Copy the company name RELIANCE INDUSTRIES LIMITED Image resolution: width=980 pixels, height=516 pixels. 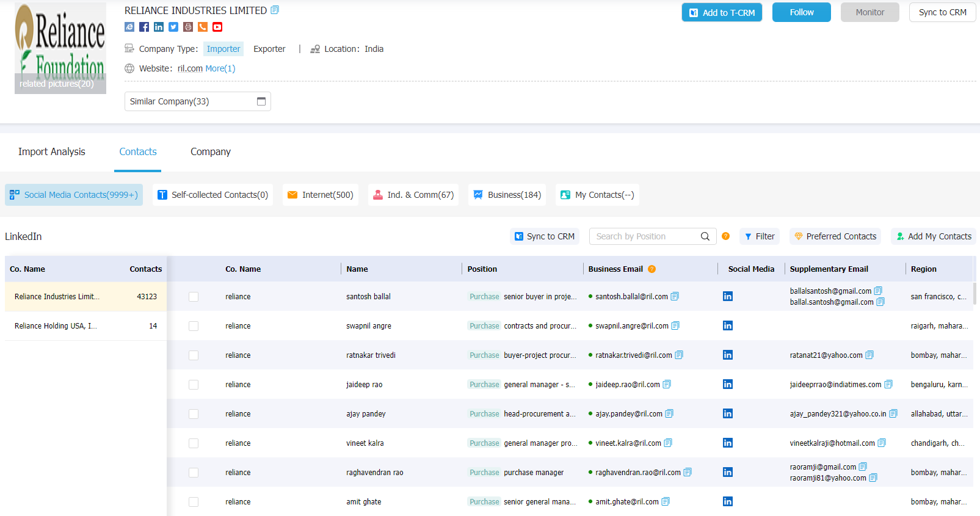pos(275,10)
